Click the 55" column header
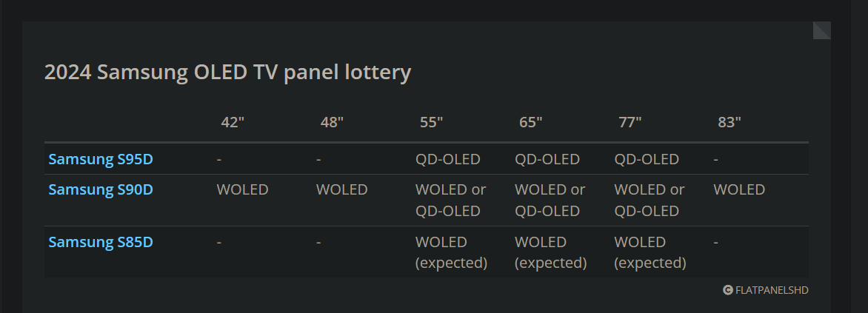Screen dimensions: 868x313 431,122
